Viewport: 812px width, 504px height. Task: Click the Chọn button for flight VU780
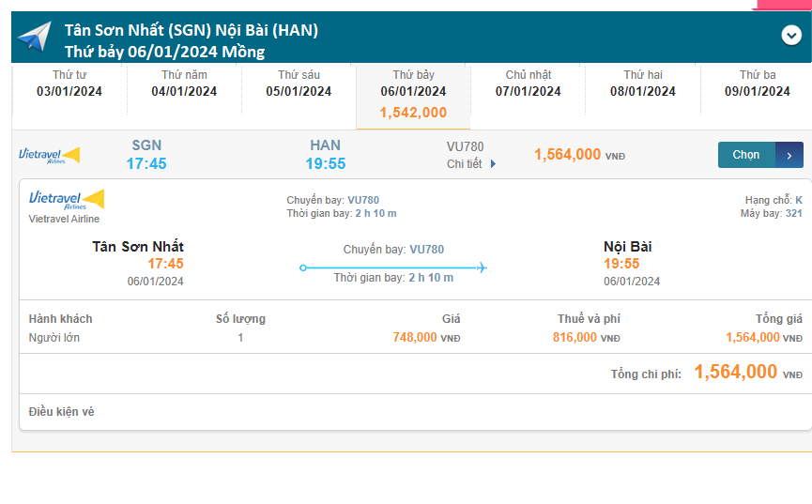pyautogui.click(x=747, y=155)
